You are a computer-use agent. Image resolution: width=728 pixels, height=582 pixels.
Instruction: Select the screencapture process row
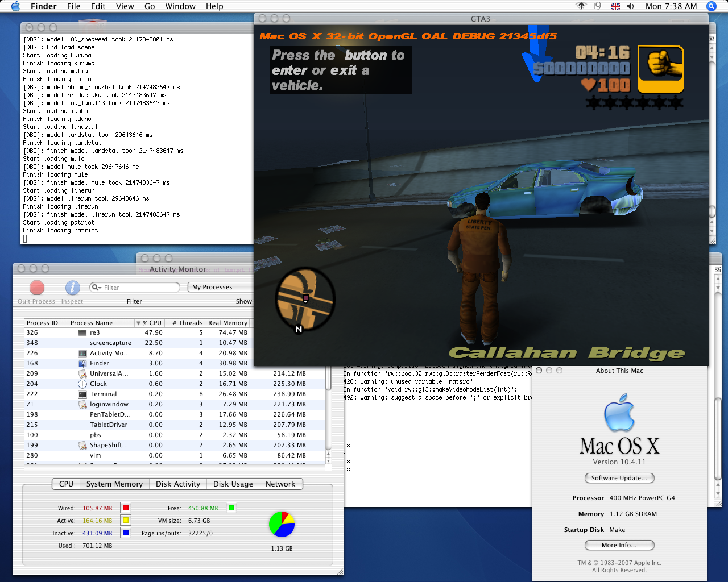click(175, 343)
